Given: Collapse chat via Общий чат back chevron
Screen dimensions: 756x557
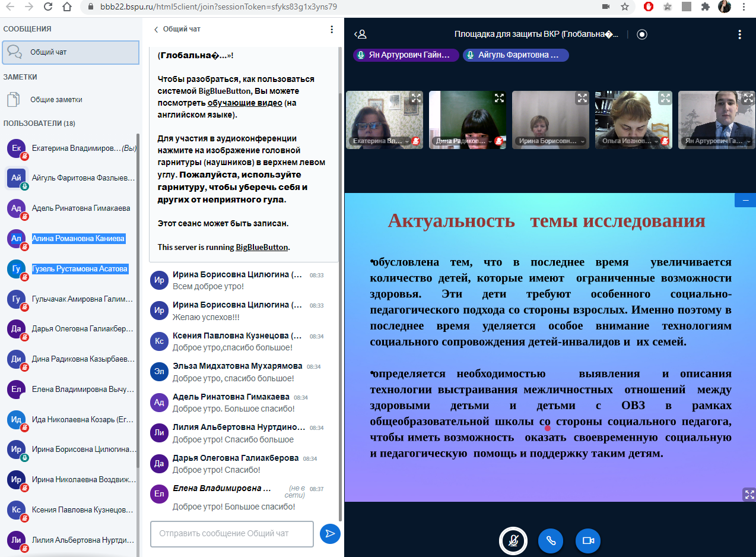Looking at the screenshot, I should 157,29.
